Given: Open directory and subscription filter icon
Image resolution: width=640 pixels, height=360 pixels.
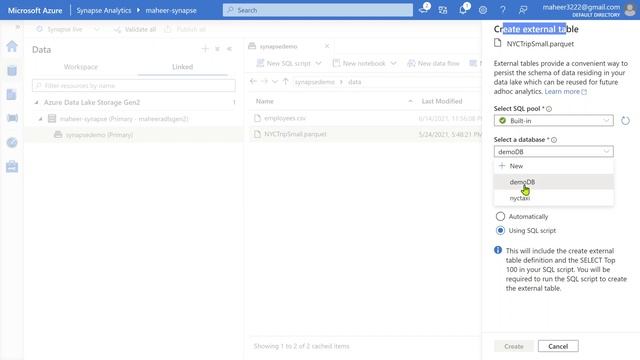Looking at the screenshot, I should pos(443,10).
